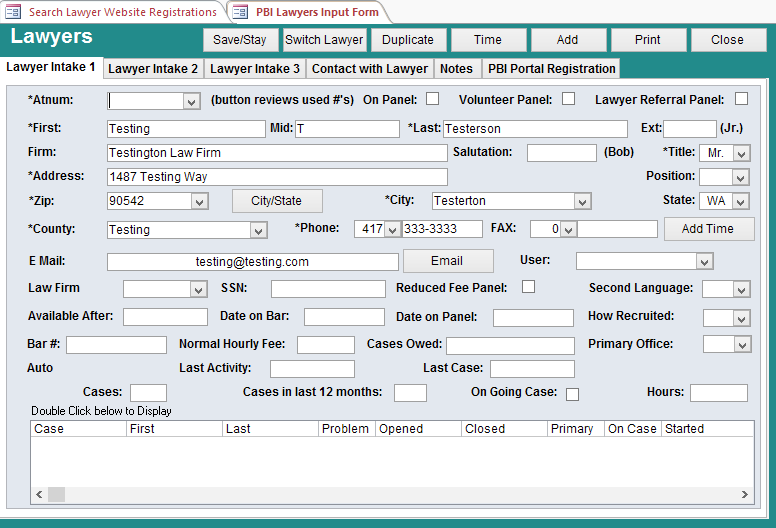Screen dimensions: 776x528
Task: Click the E Mail field
Action: coord(252,262)
